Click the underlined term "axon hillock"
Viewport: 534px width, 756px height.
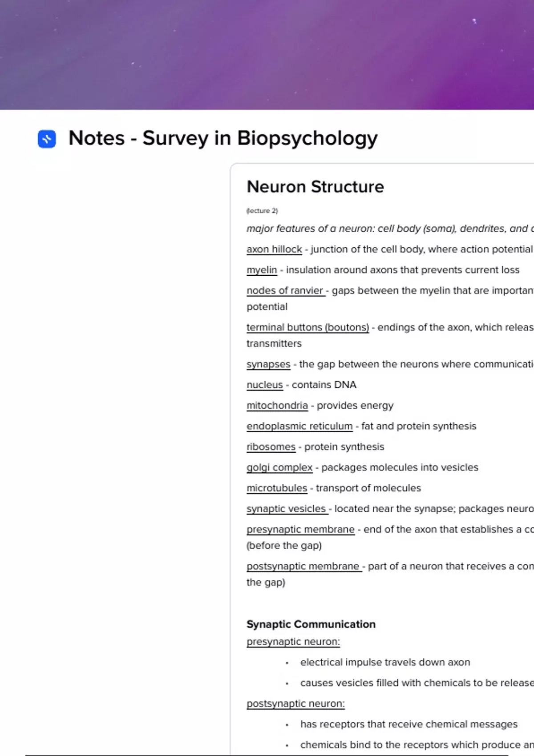pos(274,249)
